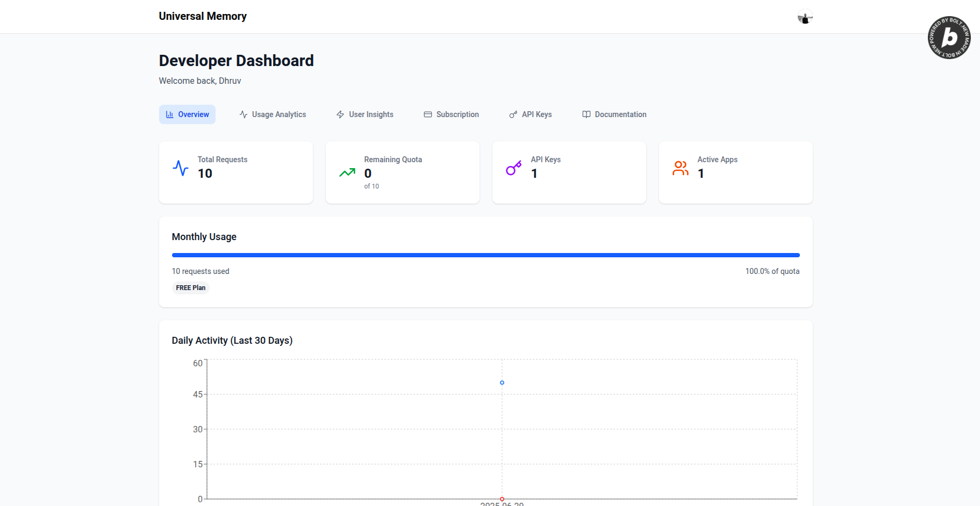The width and height of the screenshot is (980, 506).
Task: Click the Powered by Bolt badge
Action: click(x=949, y=38)
